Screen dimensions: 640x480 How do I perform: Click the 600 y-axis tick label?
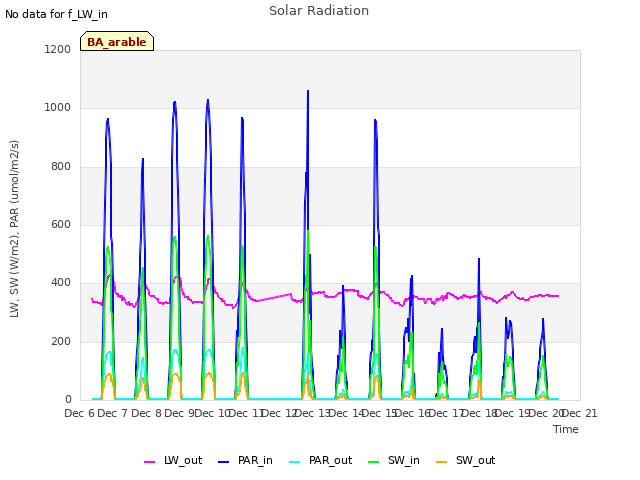[x=61, y=224]
